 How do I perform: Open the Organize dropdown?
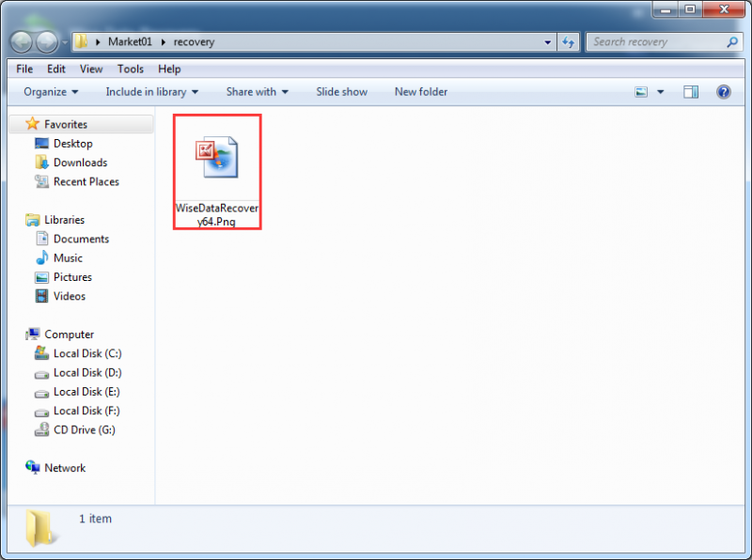tap(51, 91)
